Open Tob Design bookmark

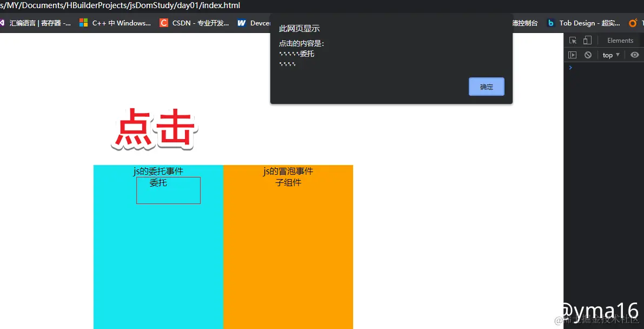tap(583, 23)
